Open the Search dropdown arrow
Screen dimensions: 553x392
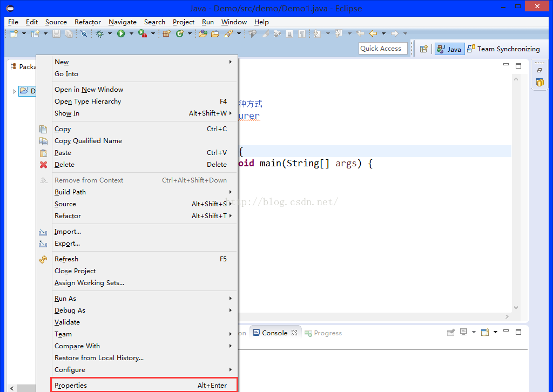(239, 33)
